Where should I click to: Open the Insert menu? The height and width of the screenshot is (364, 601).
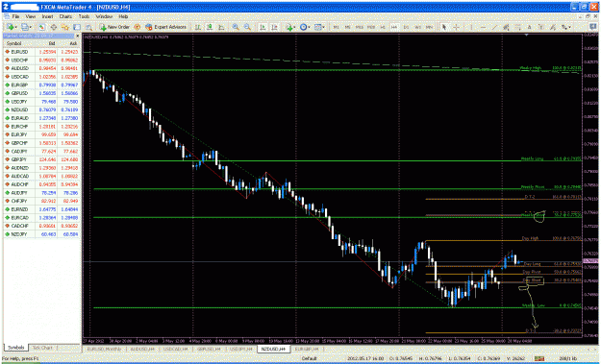(47, 16)
